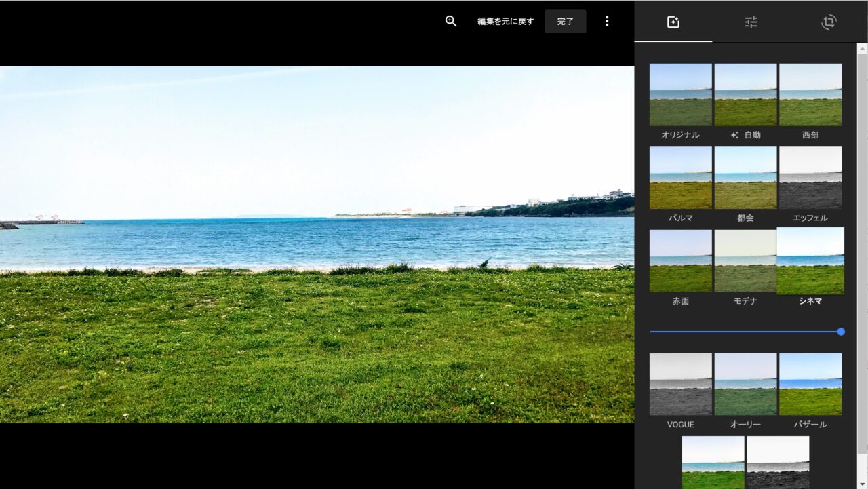Apply the パルマ filter

click(x=680, y=178)
